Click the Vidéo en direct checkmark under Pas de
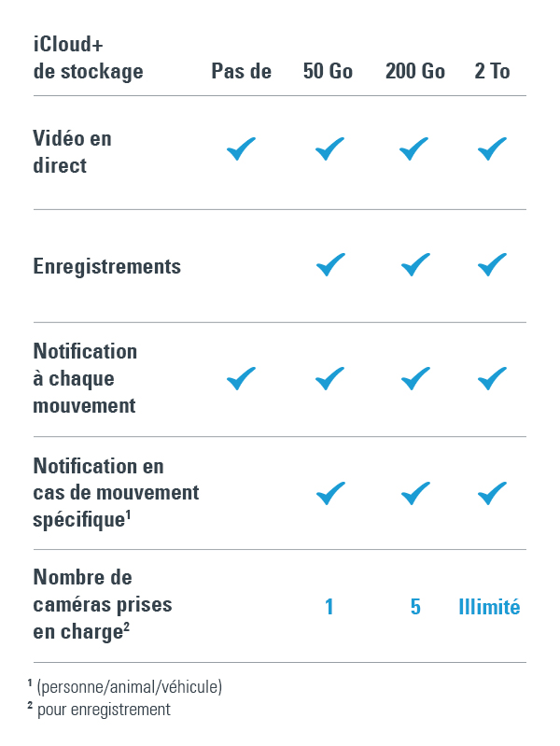The width and height of the screenshot is (560, 746). click(241, 148)
